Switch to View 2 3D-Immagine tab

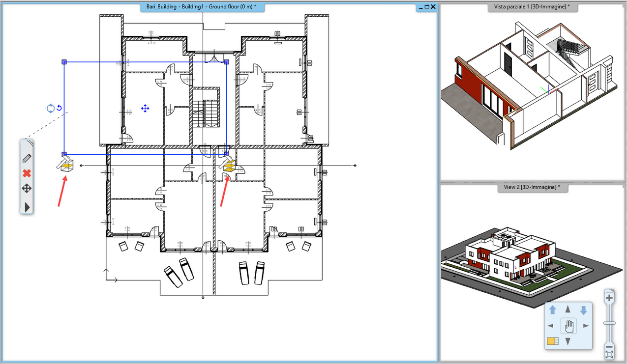[x=532, y=187]
